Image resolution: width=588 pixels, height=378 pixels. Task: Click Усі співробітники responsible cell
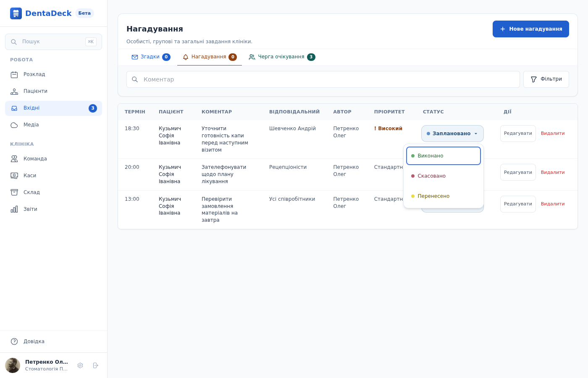click(292, 199)
